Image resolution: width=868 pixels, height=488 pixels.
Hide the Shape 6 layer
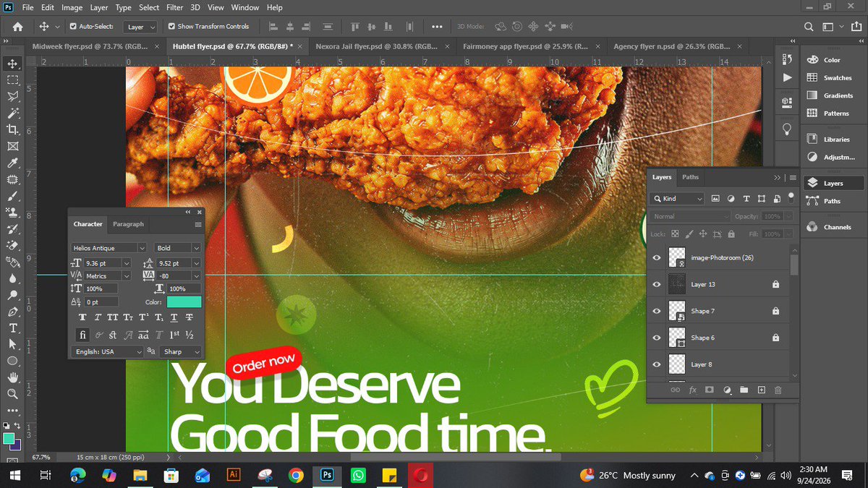click(657, 338)
